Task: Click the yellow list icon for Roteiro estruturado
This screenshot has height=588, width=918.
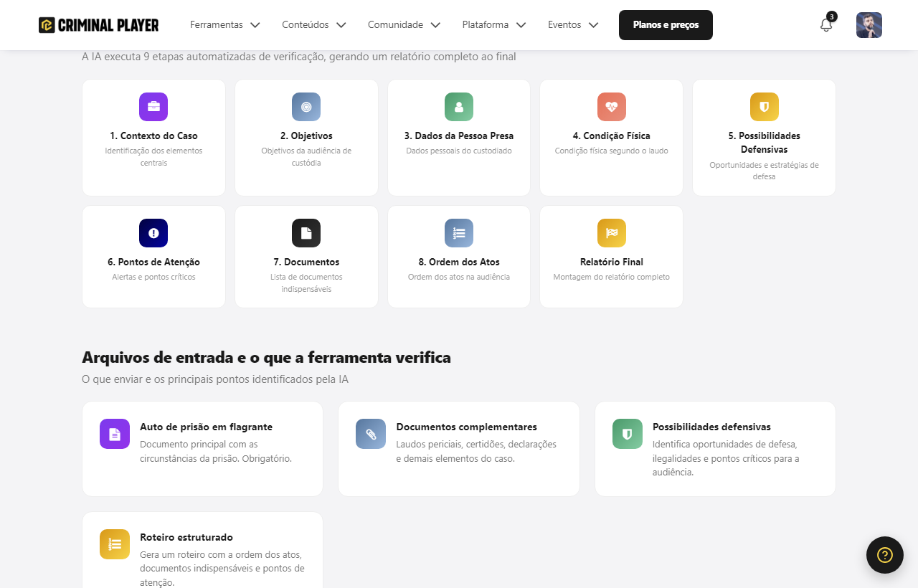Action: 115,544
